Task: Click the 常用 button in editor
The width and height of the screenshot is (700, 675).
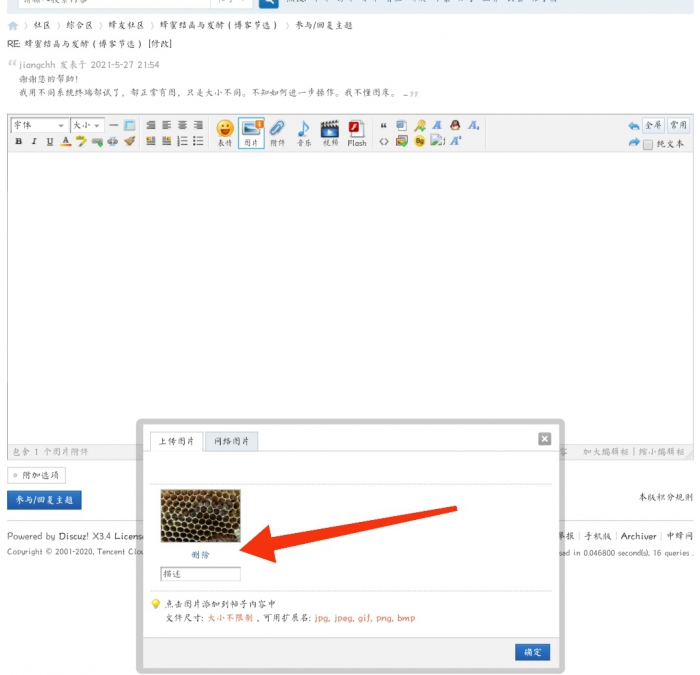Action: (x=678, y=125)
